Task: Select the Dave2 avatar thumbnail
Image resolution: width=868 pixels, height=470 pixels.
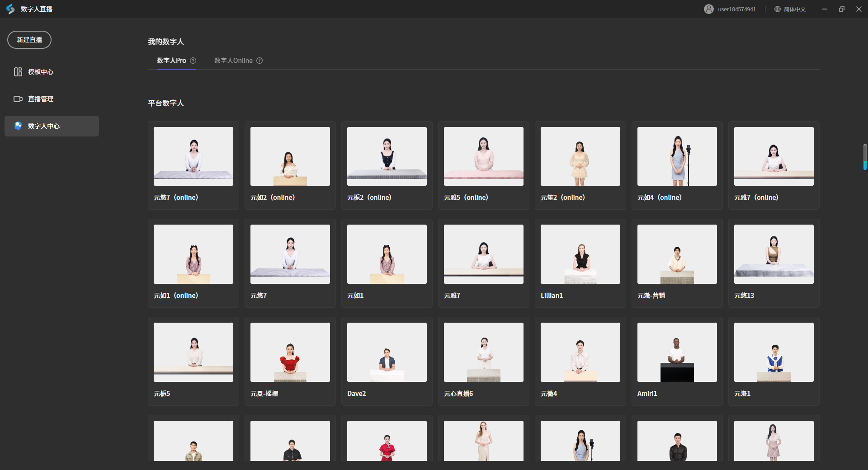Action: tap(387, 352)
